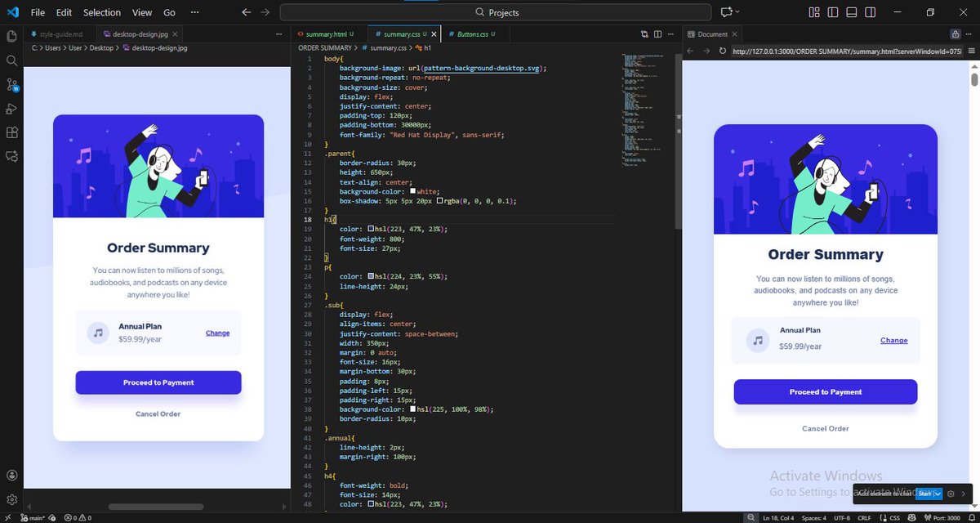Click Users folder in image breadcrumb

pyautogui.click(x=52, y=48)
